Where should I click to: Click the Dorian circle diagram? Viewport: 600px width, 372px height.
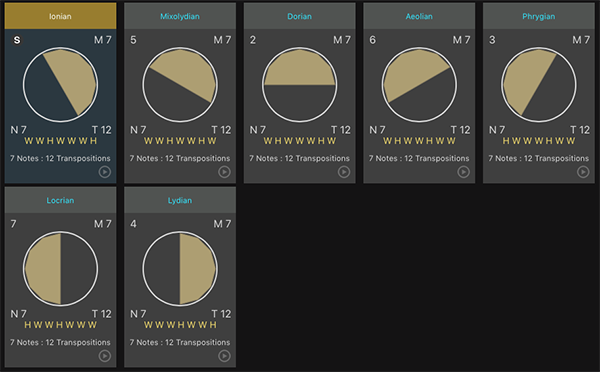coord(300,85)
